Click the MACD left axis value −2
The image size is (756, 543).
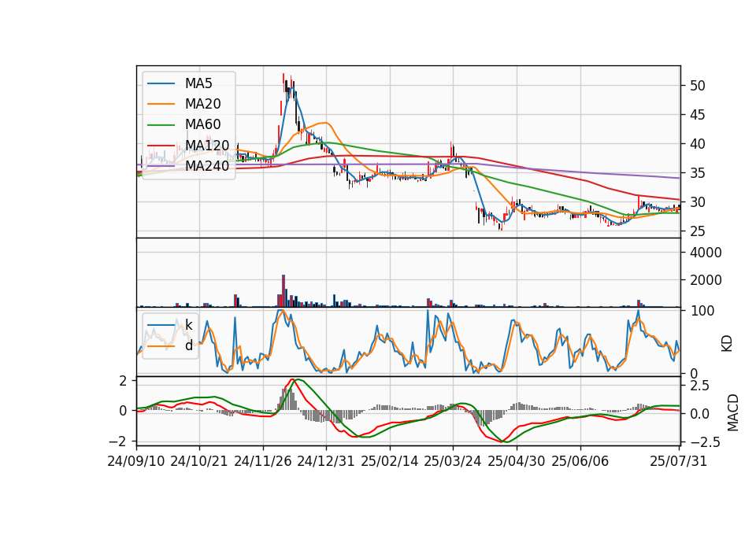[x=118, y=441]
